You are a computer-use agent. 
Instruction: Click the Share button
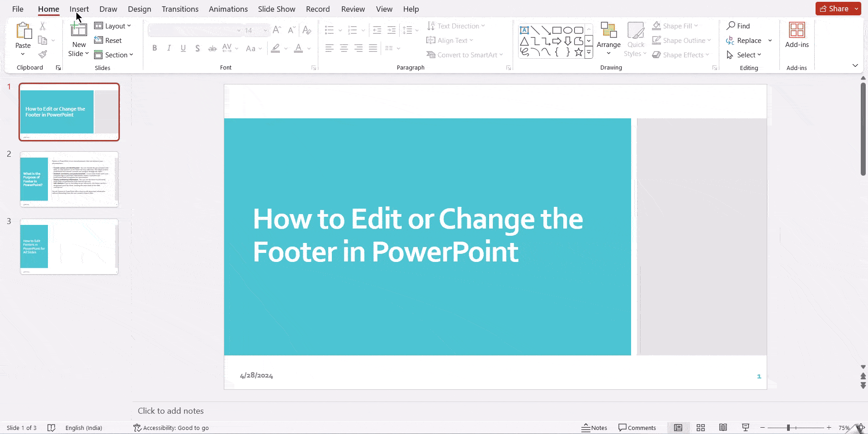click(x=834, y=9)
